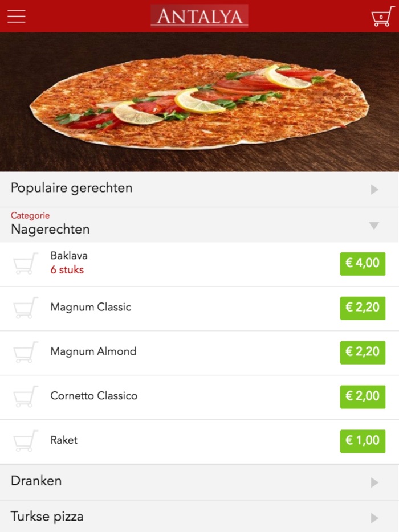Expand Populaire gerechten arrow
The height and width of the screenshot is (532, 399).
374,189
